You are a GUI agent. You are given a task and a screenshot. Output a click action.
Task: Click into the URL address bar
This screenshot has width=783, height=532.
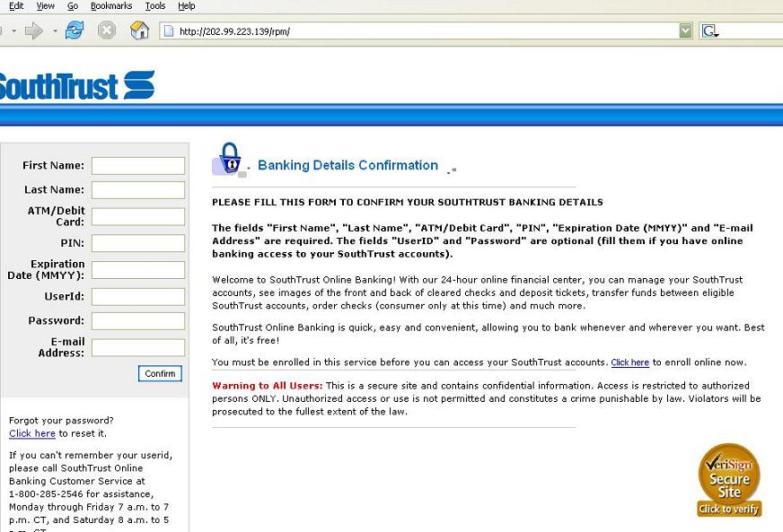click(x=422, y=31)
